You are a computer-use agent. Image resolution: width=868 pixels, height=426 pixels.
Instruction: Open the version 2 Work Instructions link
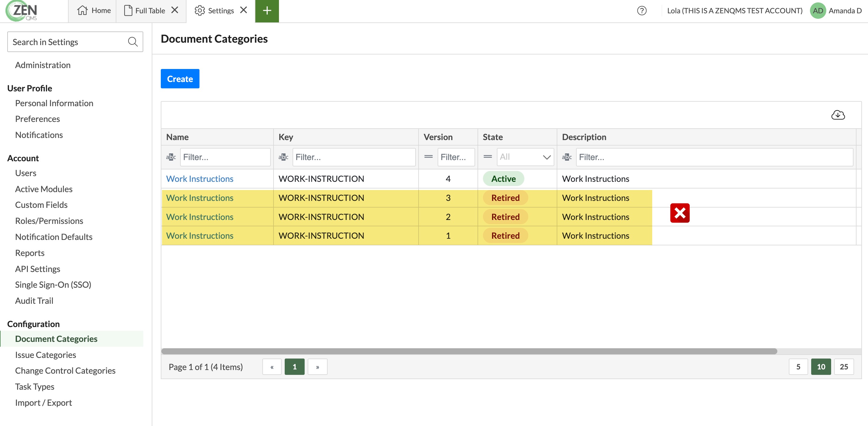(x=200, y=217)
